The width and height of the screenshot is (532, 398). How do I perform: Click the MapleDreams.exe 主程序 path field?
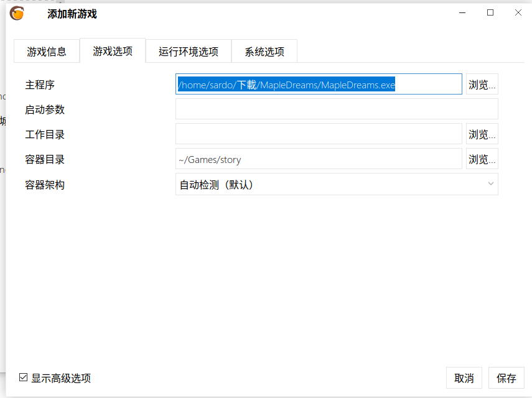(x=319, y=84)
